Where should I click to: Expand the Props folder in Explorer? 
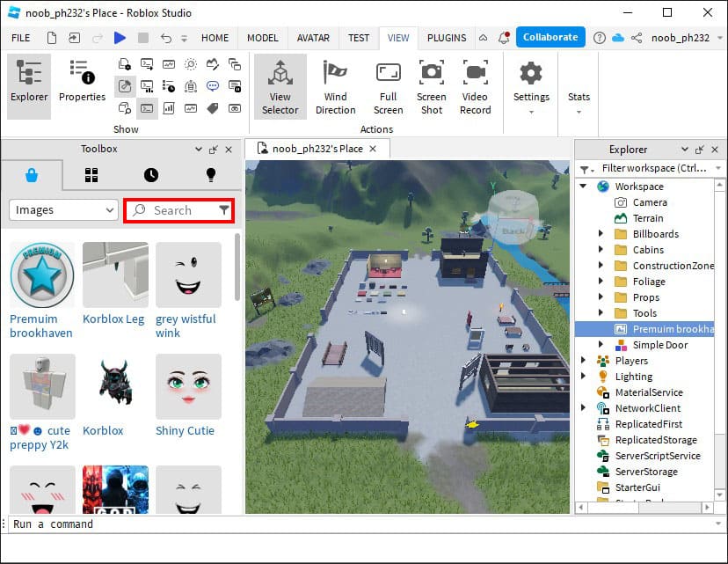(x=599, y=297)
